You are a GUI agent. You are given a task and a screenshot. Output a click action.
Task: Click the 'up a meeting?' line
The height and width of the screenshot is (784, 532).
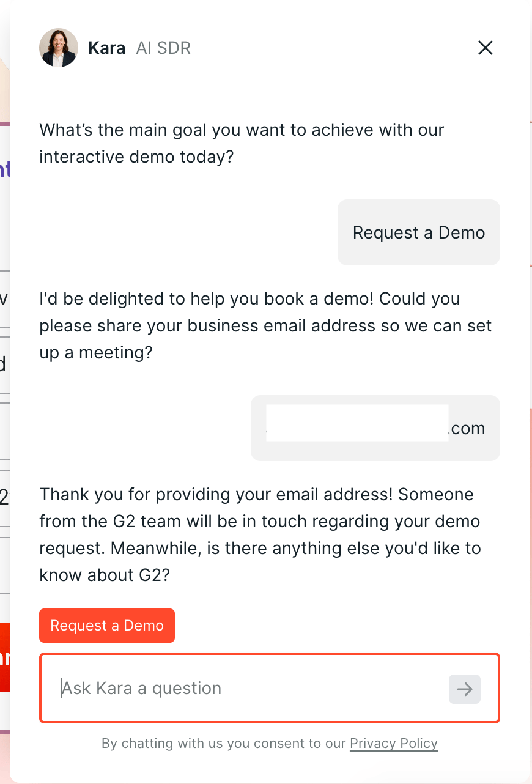(96, 353)
